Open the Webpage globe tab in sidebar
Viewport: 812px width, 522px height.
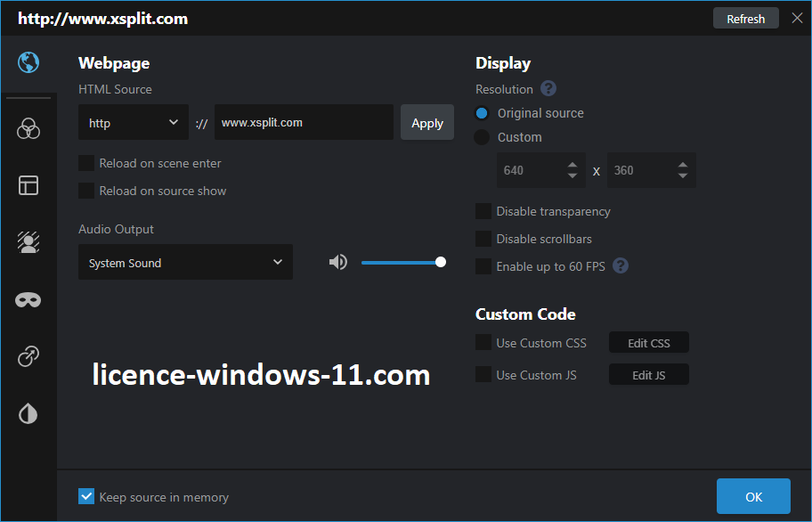tap(28, 62)
